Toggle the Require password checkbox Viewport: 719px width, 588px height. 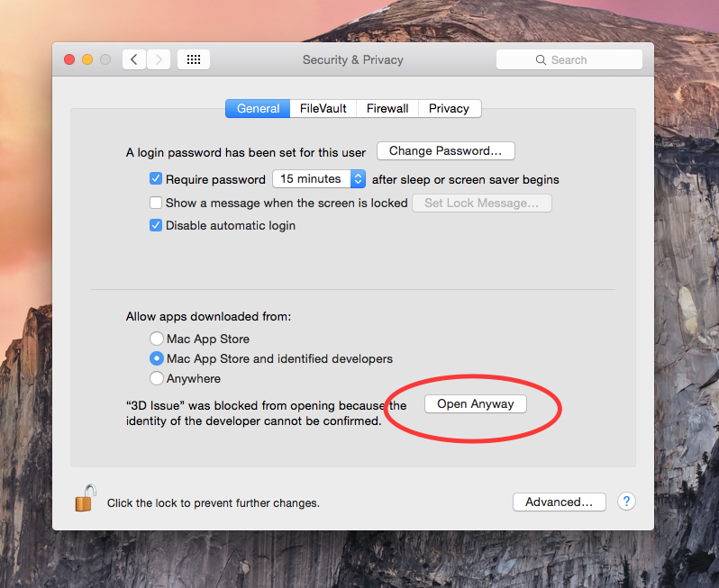[156, 179]
